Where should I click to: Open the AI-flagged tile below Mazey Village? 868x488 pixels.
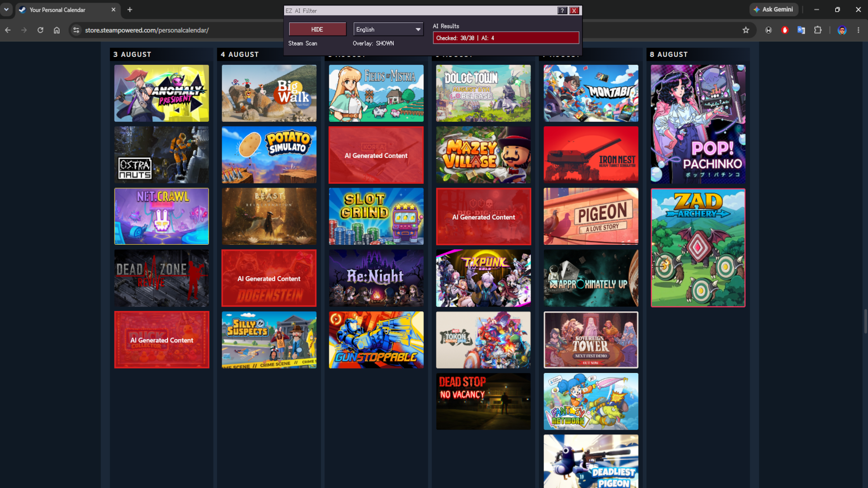pos(483,216)
